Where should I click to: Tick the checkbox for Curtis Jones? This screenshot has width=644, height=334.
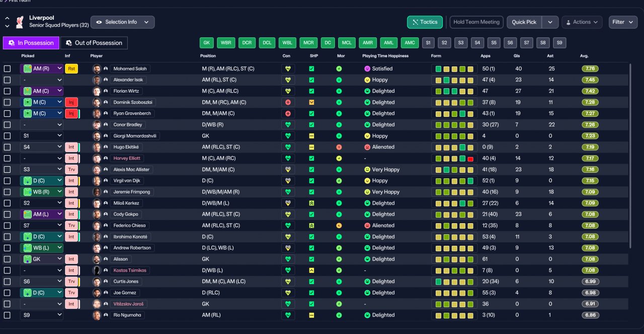point(7,282)
